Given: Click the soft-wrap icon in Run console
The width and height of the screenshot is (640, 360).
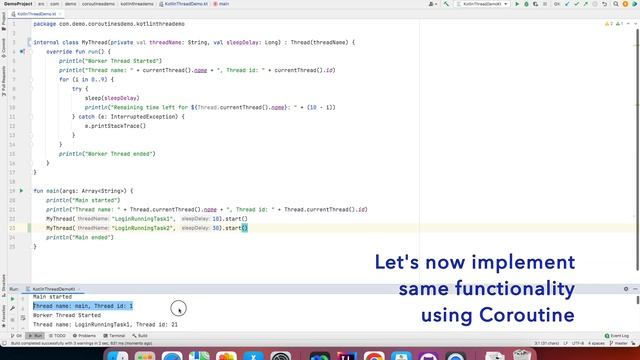Looking at the screenshot, I should coord(23,318).
